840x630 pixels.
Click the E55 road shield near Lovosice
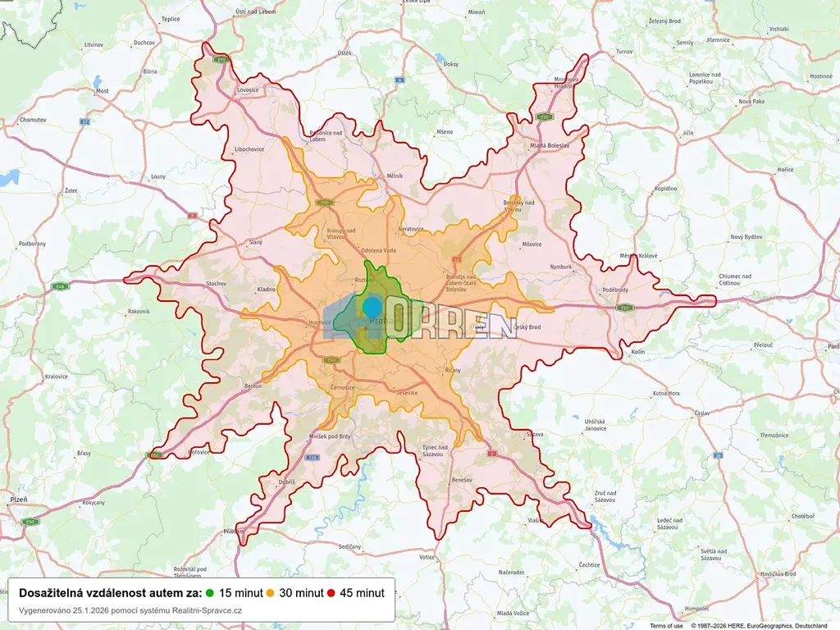(x=221, y=60)
